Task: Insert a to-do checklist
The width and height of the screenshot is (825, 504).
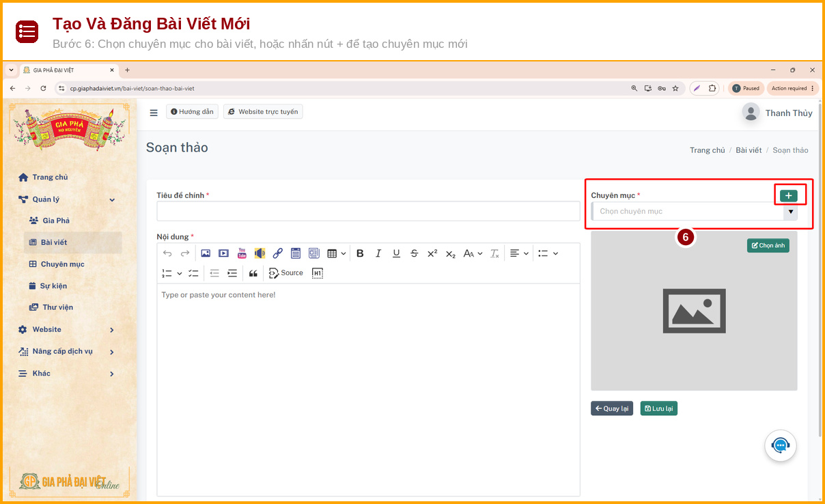Action: click(x=193, y=273)
